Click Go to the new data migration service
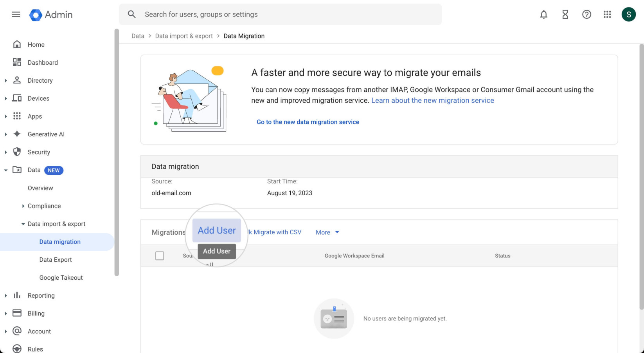The image size is (644, 353). coord(308,122)
